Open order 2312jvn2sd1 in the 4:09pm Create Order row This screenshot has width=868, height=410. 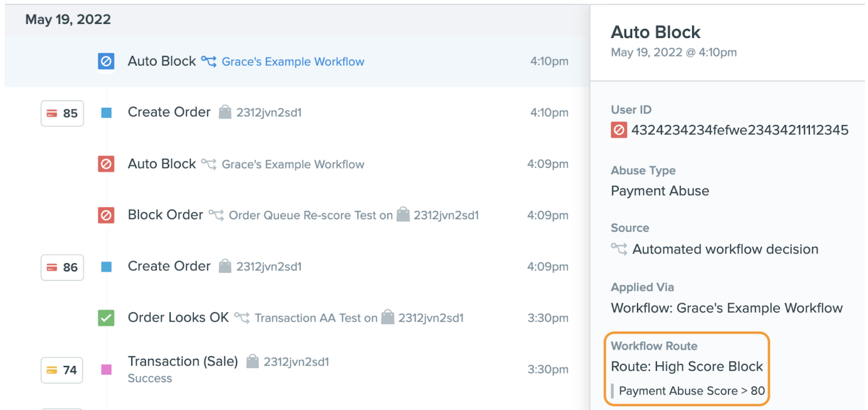tap(269, 267)
